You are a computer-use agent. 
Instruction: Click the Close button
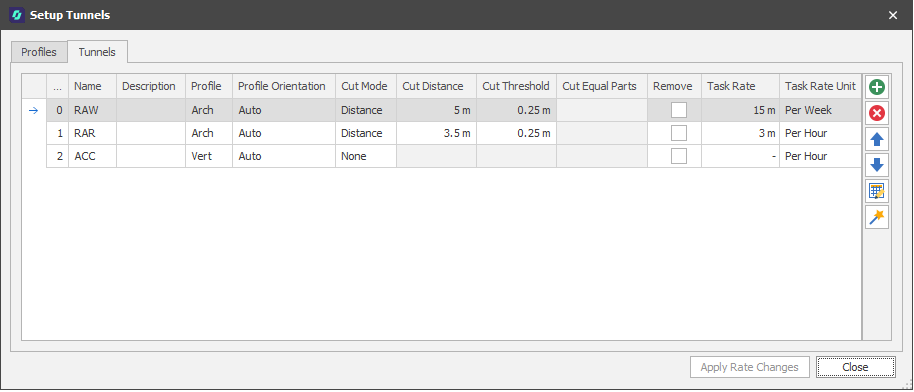tap(856, 367)
